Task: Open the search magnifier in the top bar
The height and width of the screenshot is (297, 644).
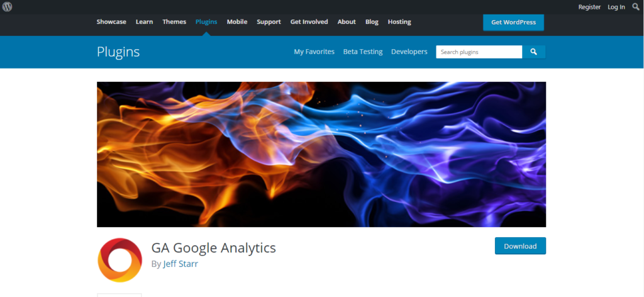Action: 636,6
